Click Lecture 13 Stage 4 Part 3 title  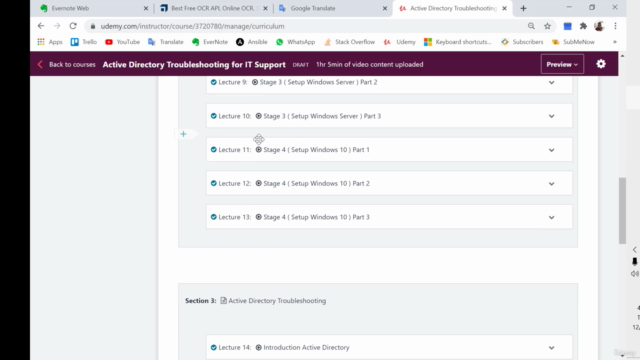point(316,217)
